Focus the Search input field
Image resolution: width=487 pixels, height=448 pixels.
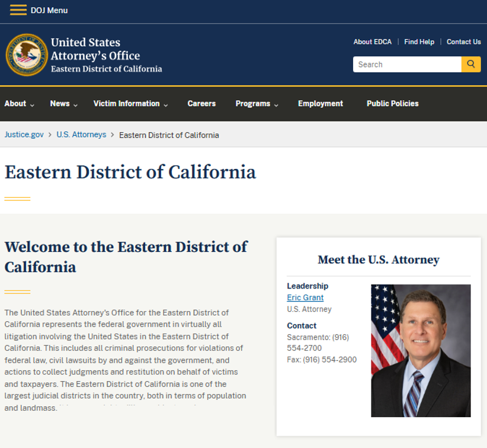pyautogui.click(x=407, y=65)
